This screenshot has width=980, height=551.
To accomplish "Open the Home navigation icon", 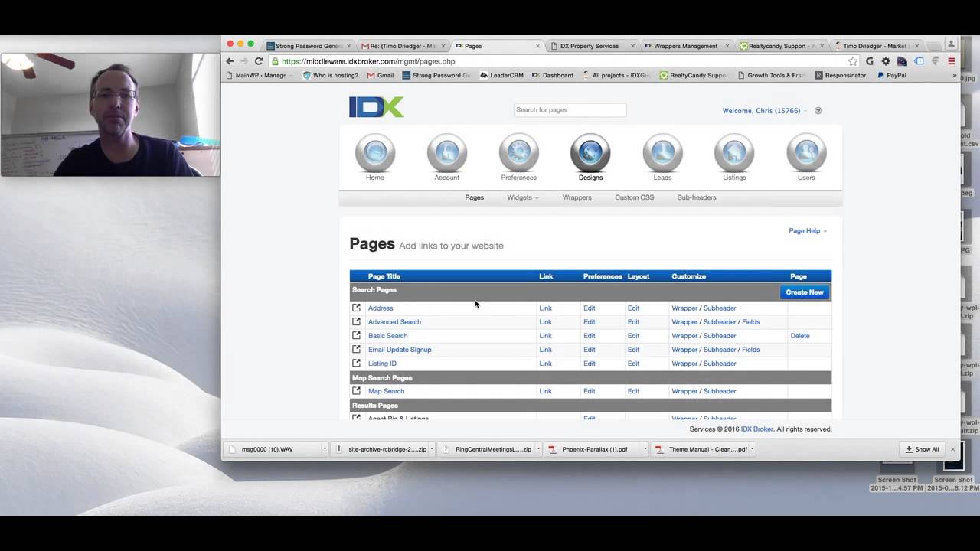I will click(x=375, y=152).
